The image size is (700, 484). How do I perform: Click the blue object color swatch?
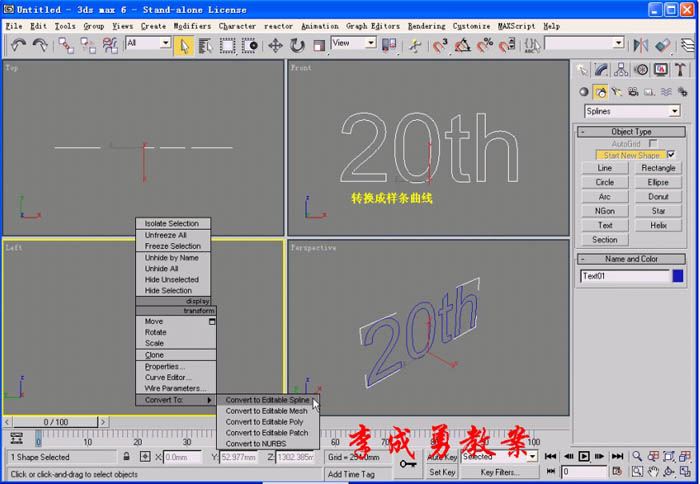pos(678,276)
